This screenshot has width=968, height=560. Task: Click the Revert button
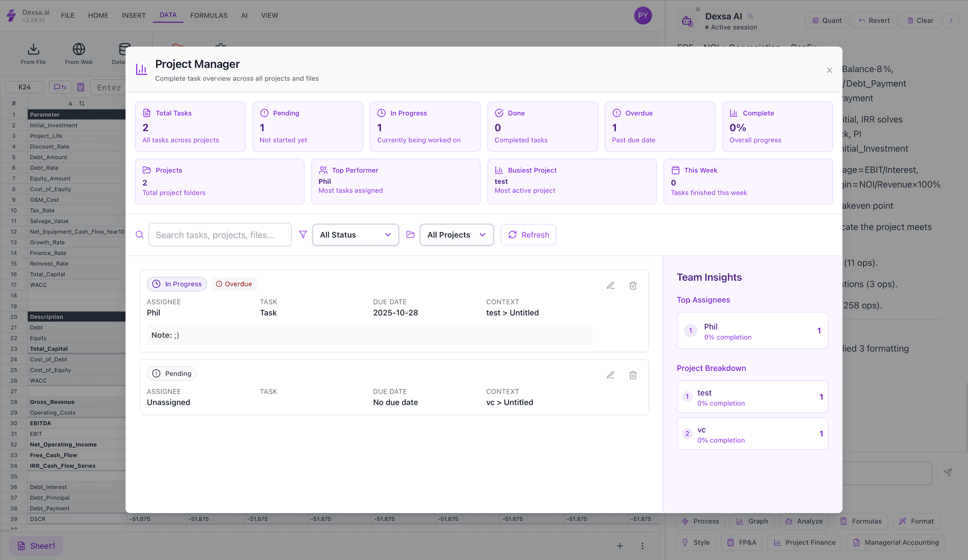(x=874, y=20)
